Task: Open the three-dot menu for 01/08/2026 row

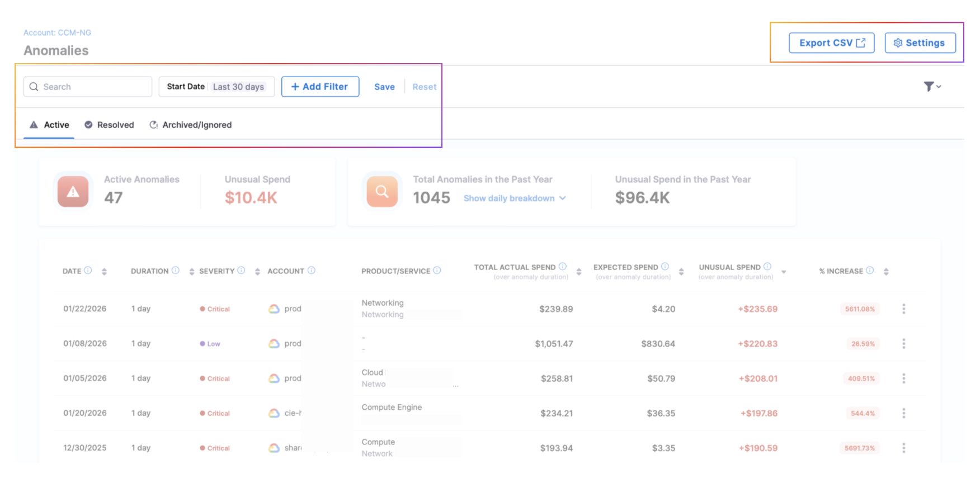Action: click(903, 344)
